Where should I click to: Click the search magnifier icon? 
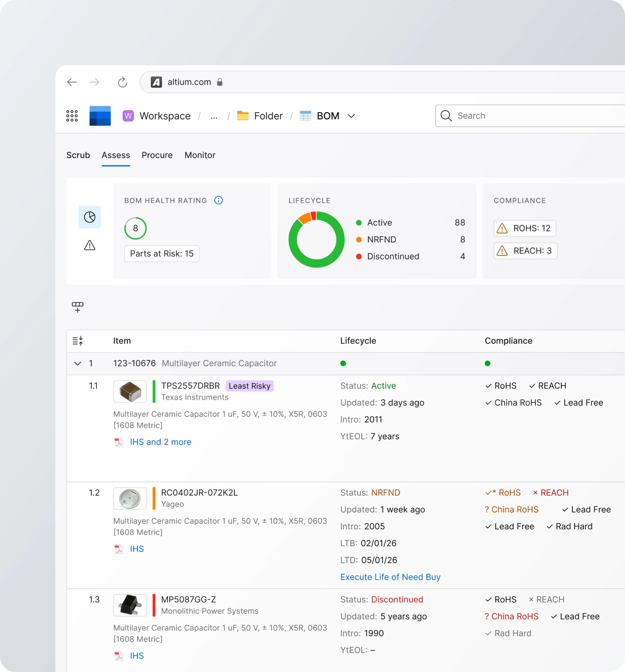(x=446, y=116)
